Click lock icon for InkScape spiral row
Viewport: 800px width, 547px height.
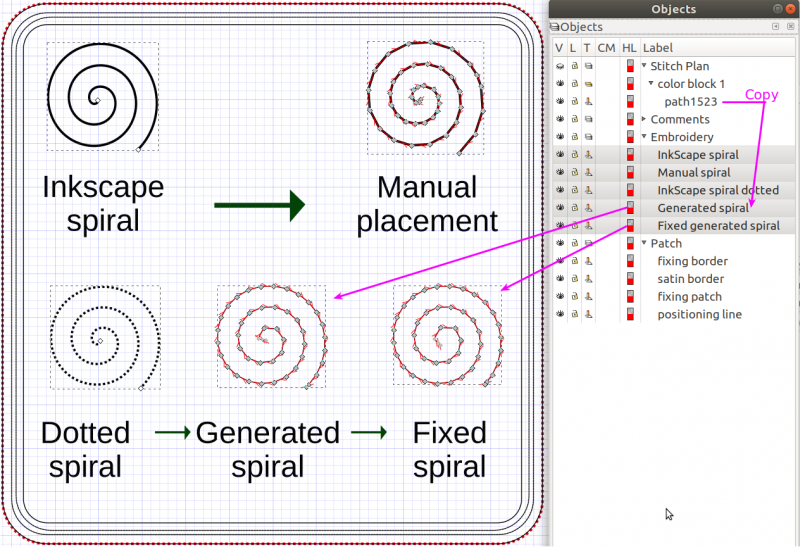[574, 155]
